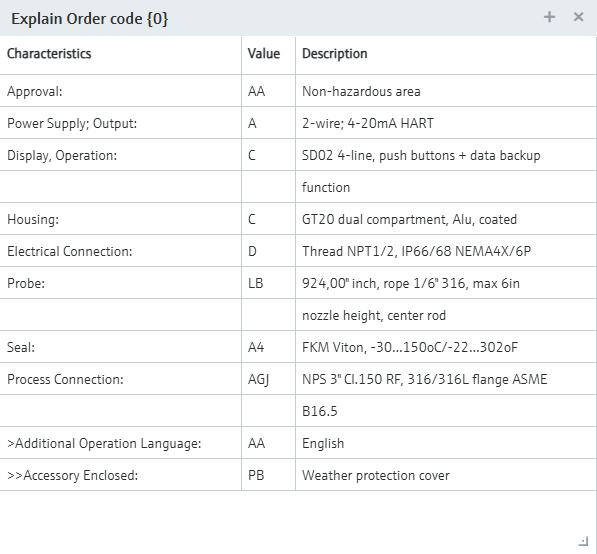
Task: Click the Weather protection cover description
Action: pyautogui.click(x=376, y=475)
